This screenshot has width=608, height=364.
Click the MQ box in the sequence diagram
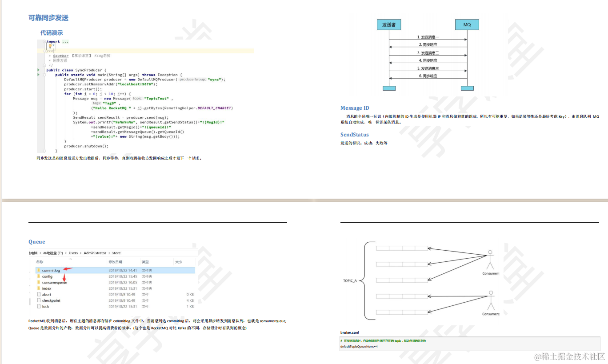pyautogui.click(x=467, y=24)
